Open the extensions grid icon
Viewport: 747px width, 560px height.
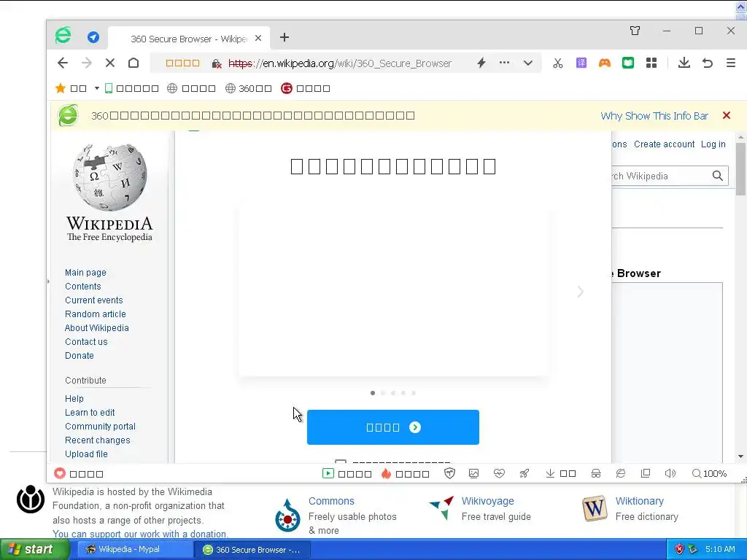coord(651,63)
